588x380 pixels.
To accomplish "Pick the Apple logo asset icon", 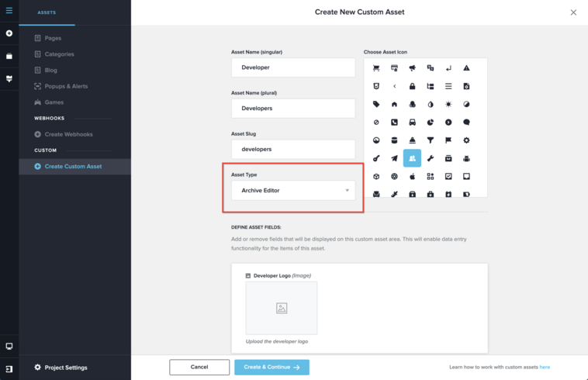I will pyautogui.click(x=412, y=176).
